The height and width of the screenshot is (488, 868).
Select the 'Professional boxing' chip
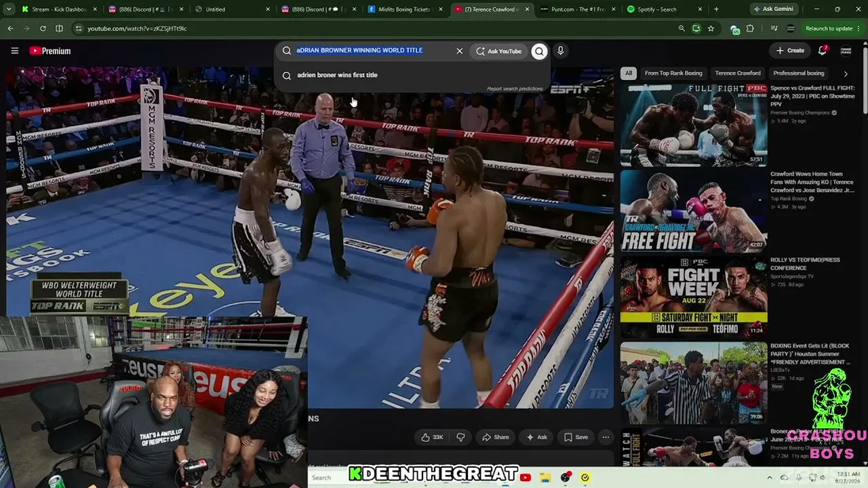click(x=799, y=73)
